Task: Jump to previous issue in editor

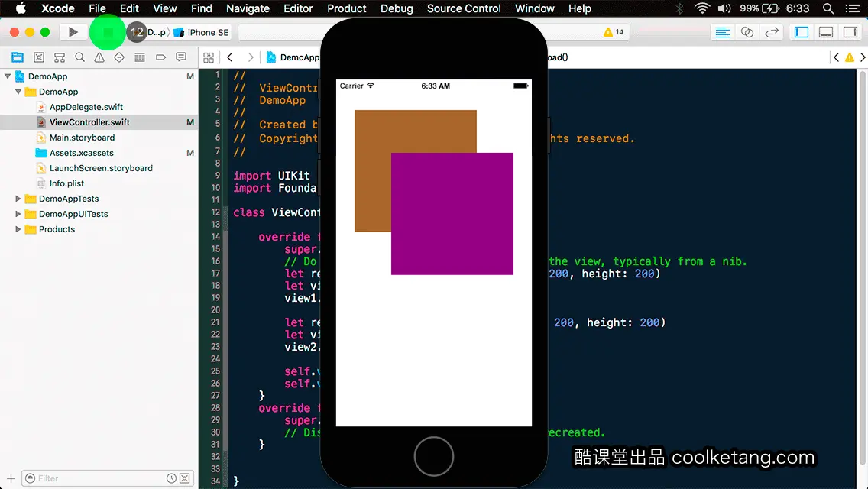Action: tap(836, 57)
